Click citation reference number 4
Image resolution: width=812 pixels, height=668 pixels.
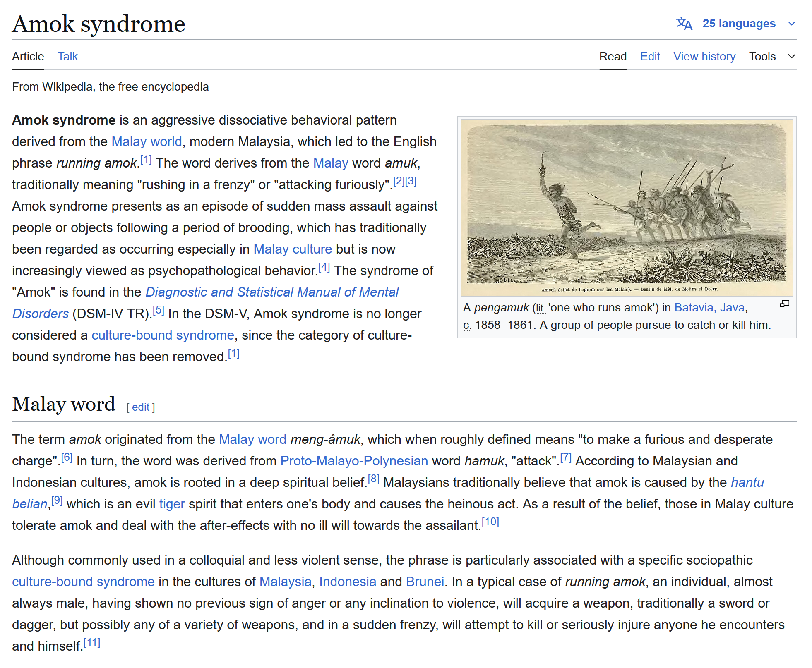point(324,268)
